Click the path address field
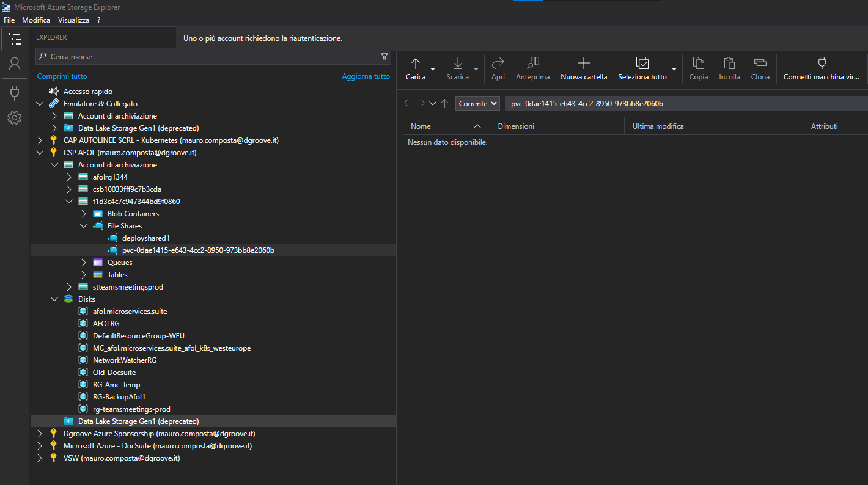Viewport: 868px width, 485px height. click(x=686, y=103)
